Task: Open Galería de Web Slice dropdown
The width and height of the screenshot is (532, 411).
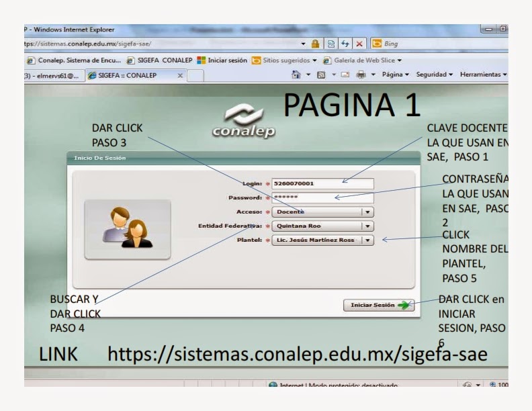Action: [x=362, y=60]
